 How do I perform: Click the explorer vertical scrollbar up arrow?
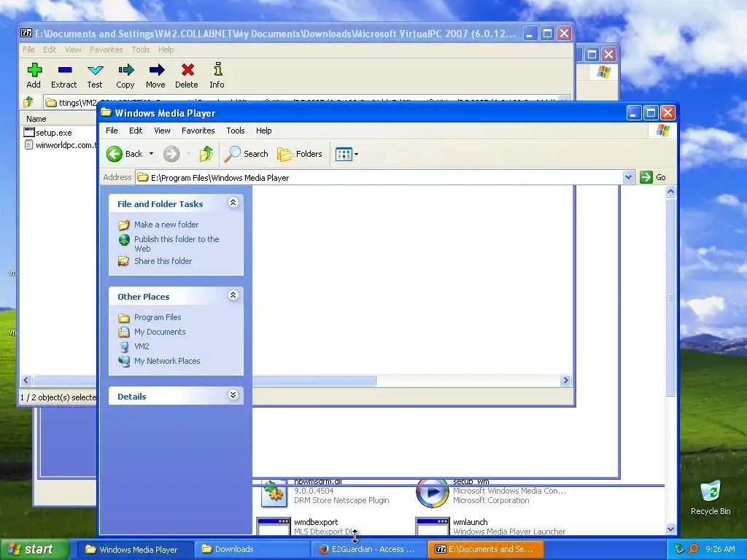(x=670, y=192)
